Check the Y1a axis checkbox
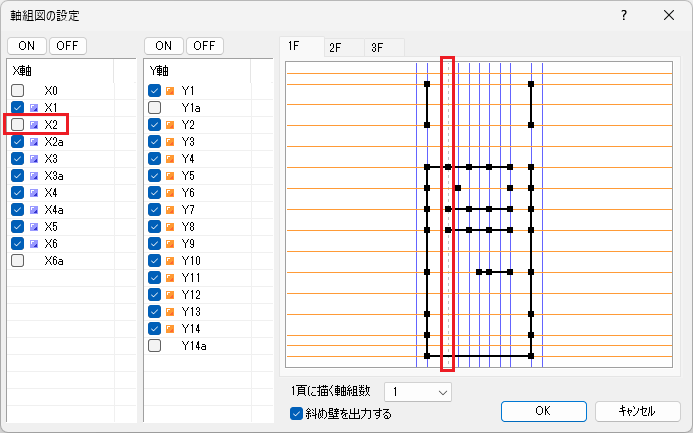Viewport: 693px width, 433px height. coord(154,108)
